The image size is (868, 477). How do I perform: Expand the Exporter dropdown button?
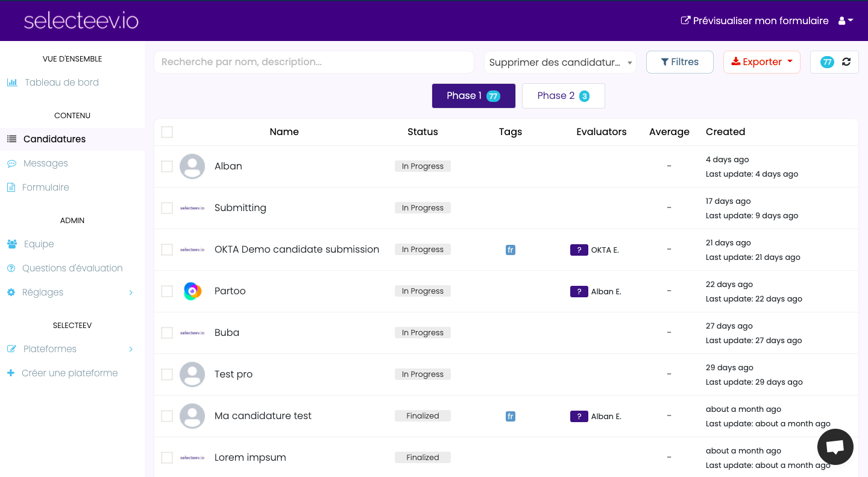coord(761,62)
